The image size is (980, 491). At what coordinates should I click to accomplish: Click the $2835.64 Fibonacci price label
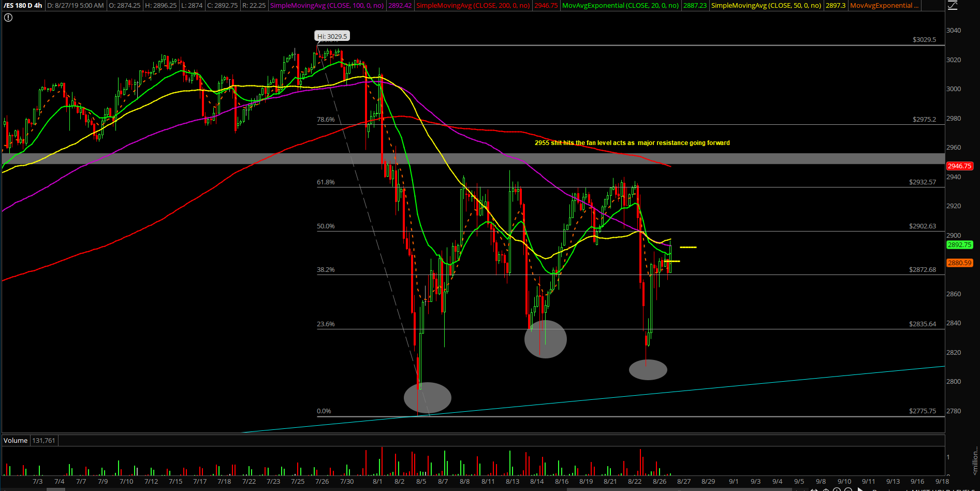(923, 324)
